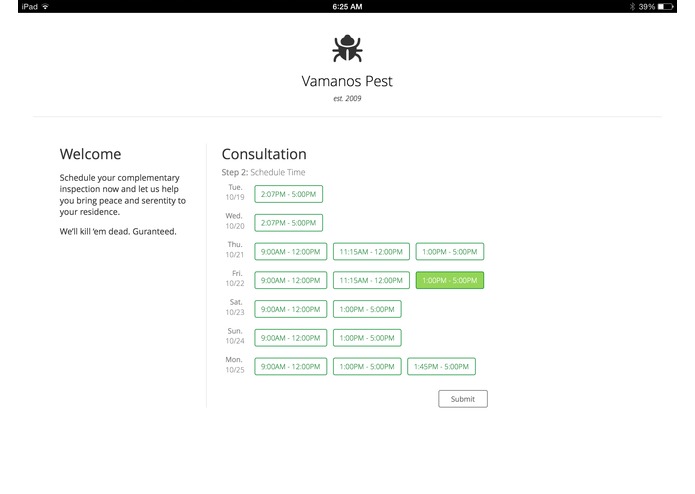Click the Vamanos Pest title text
Viewport: 695px width, 494px height.
tap(347, 81)
